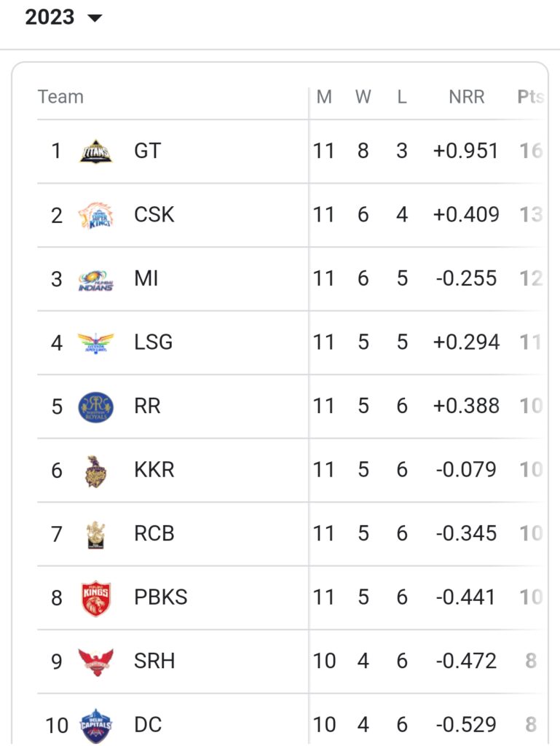Click the Team column header
Image resolution: width=560 pixels, height=746 pixels.
[x=61, y=97]
